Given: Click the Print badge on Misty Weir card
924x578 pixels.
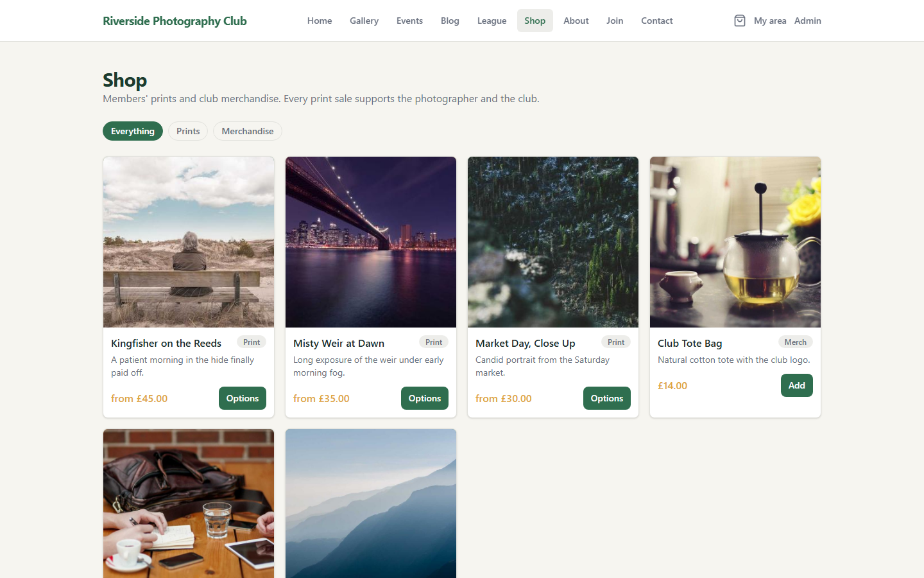Looking at the screenshot, I should pyautogui.click(x=434, y=342).
